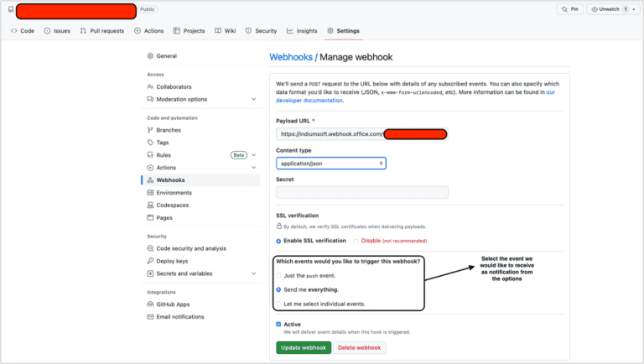This screenshot has width=644, height=364.
Task: Click Update webhook button
Action: pos(304,347)
